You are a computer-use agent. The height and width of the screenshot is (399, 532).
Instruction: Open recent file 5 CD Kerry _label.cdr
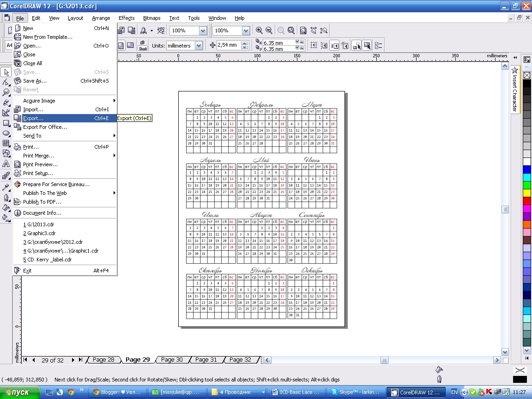click(x=65, y=260)
